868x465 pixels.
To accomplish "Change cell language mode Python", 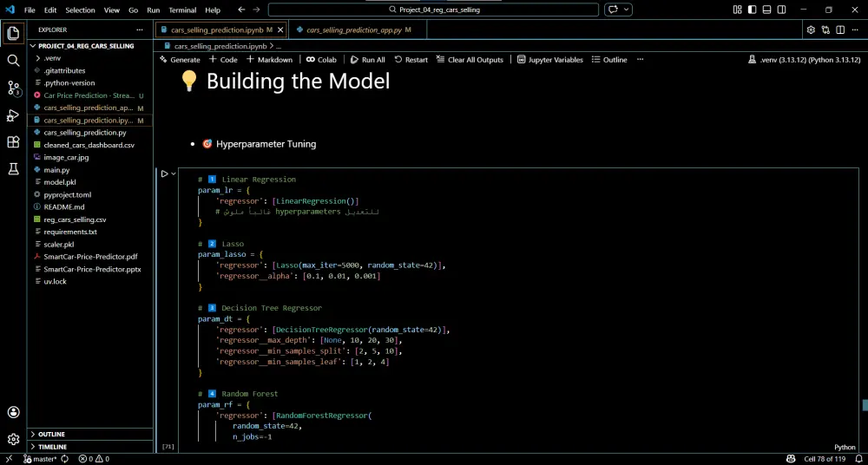I will 845,448.
